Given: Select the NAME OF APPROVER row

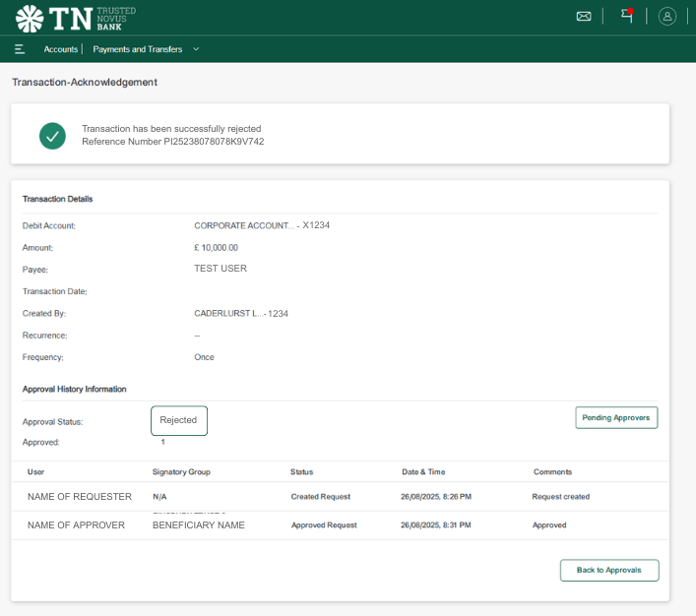Looking at the screenshot, I should [x=76, y=525].
